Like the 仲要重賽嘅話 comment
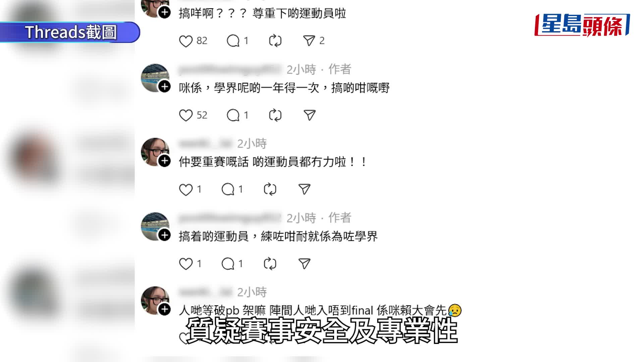This screenshot has height=362, width=644. coord(186,190)
